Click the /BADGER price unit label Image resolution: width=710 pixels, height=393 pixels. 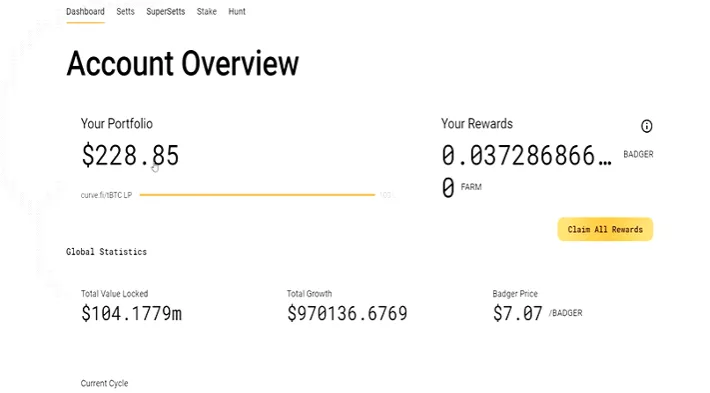point(566,313)
